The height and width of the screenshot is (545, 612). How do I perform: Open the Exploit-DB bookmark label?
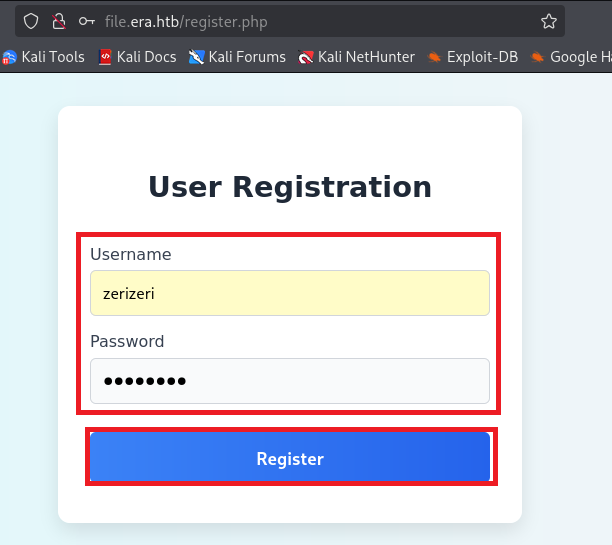(482, 57)
